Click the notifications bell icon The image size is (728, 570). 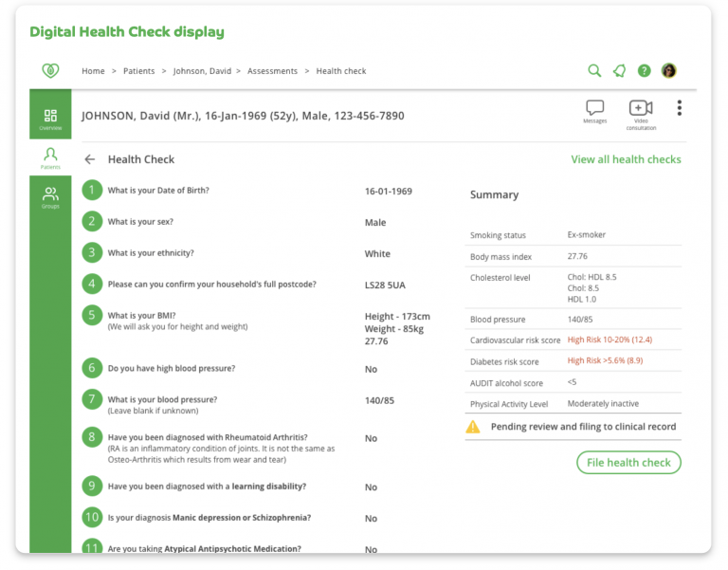point(619,71)
